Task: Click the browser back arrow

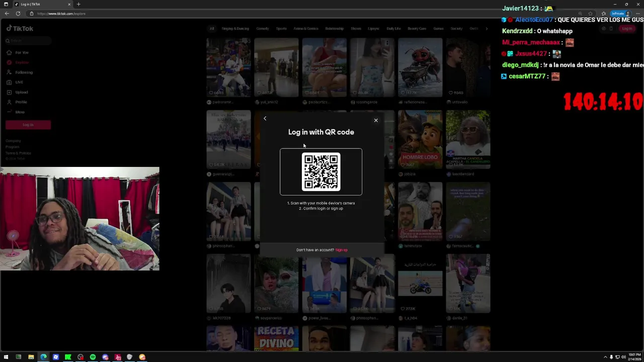Action: coord(7,14)
